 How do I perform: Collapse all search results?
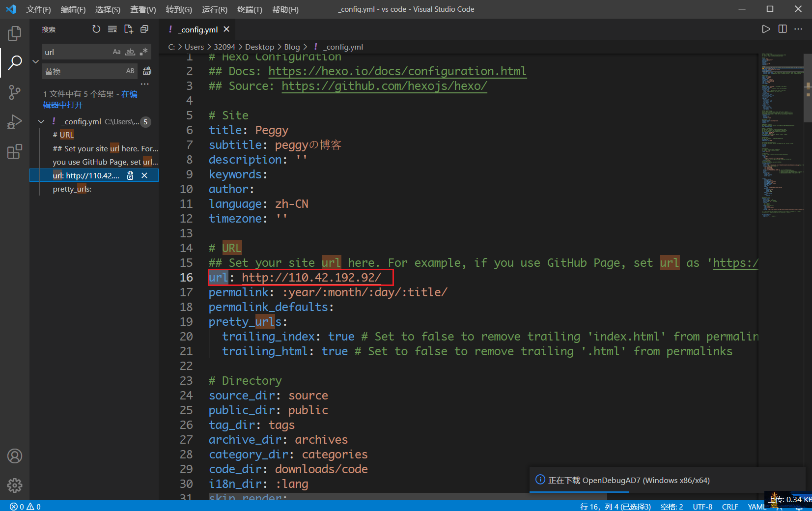[144, 29]
